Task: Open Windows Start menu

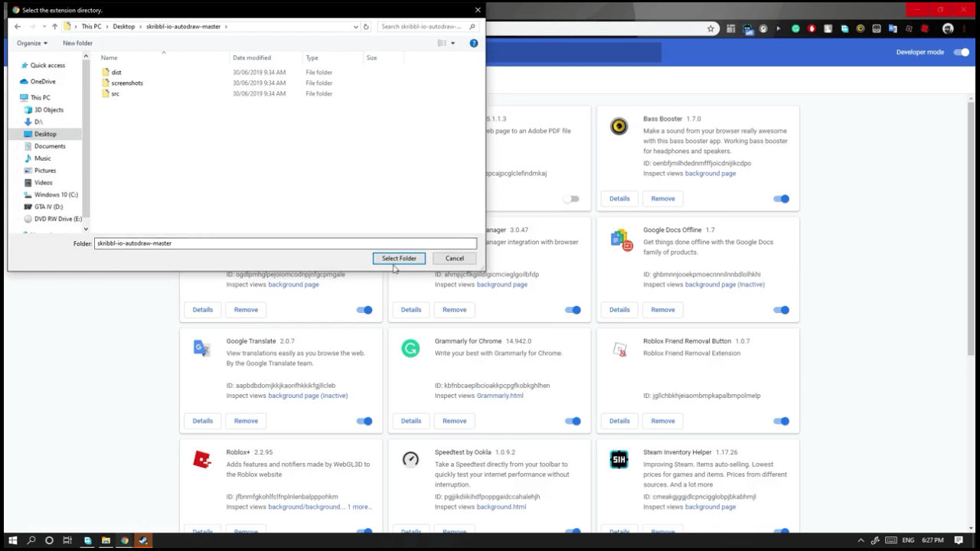Action: (x=13, y=540)
